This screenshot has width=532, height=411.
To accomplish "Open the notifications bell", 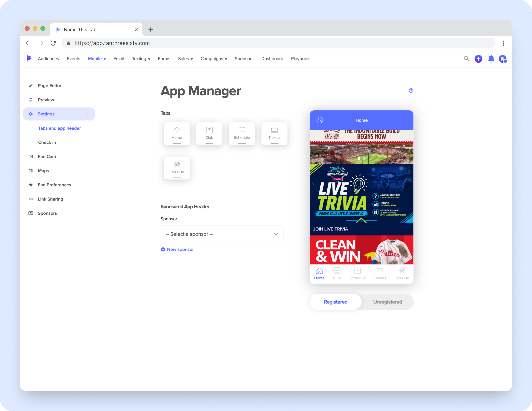I will 491,59.
